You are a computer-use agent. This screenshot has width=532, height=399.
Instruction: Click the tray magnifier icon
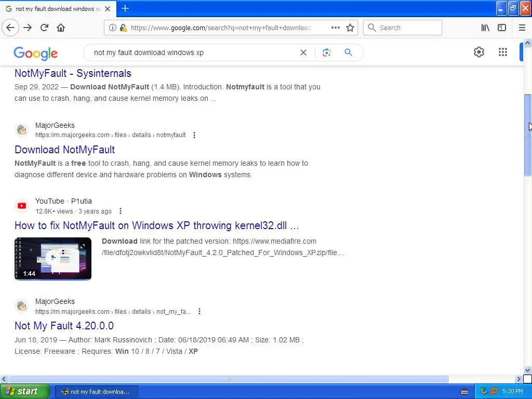pos(494,392)
